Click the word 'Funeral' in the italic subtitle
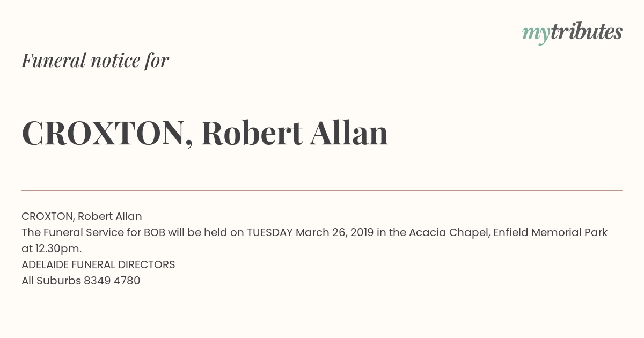 tap(54, 60)
